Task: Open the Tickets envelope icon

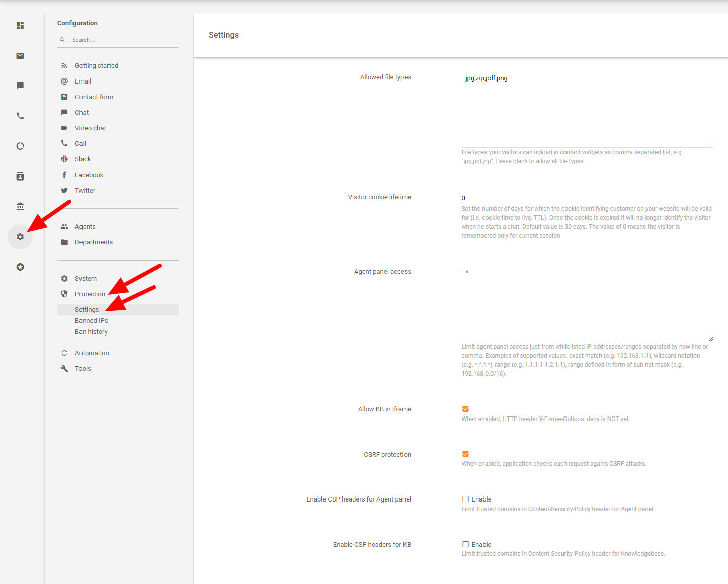Action: [x=20, y=56]
